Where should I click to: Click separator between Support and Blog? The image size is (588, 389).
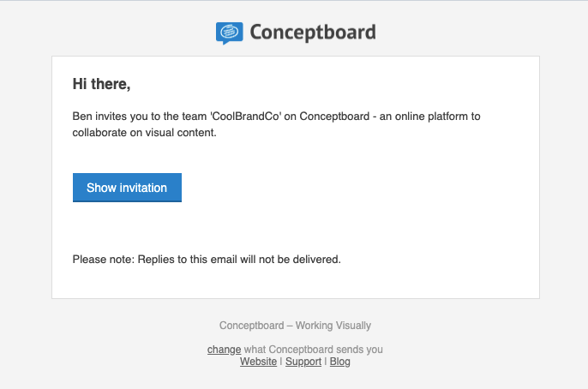click(x=326, y=362)
